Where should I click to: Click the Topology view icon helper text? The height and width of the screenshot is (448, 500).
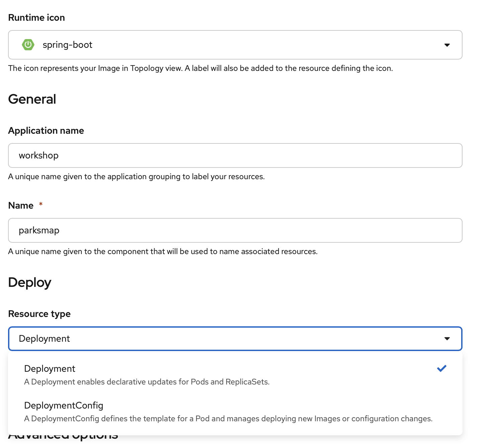pyautogui.click(x=200, y=69)
